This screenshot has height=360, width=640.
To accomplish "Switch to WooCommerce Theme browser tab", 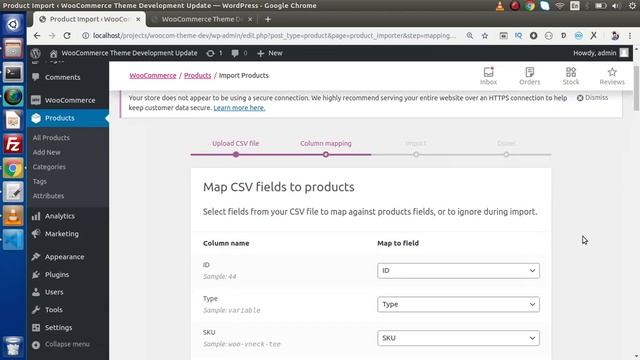I will 202,19.
